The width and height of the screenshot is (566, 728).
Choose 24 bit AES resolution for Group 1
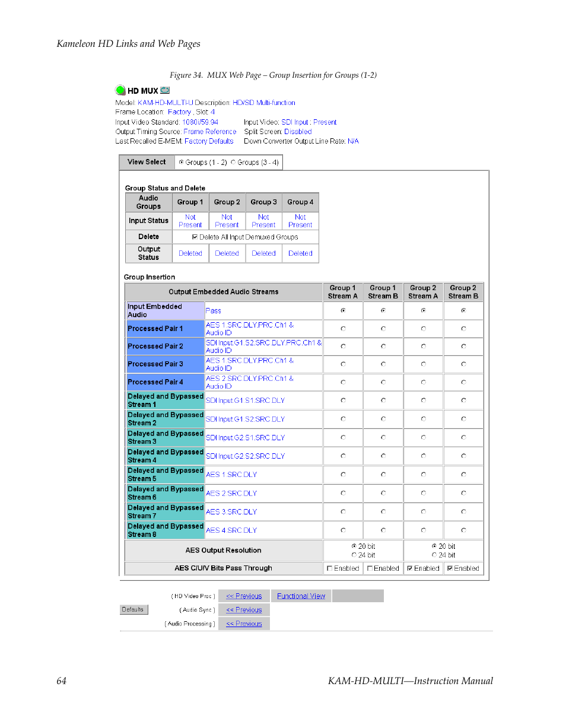click(x=354, y=555)
